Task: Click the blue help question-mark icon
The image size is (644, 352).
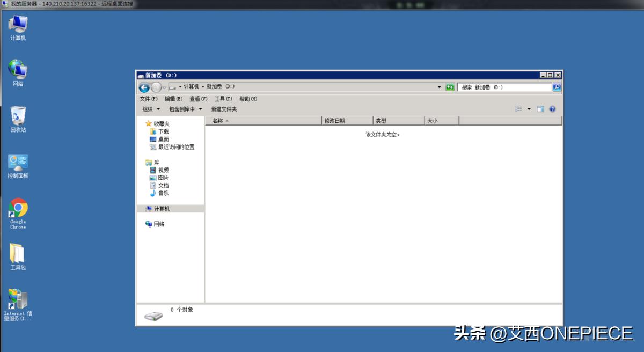Action: [x=552, y=109]
